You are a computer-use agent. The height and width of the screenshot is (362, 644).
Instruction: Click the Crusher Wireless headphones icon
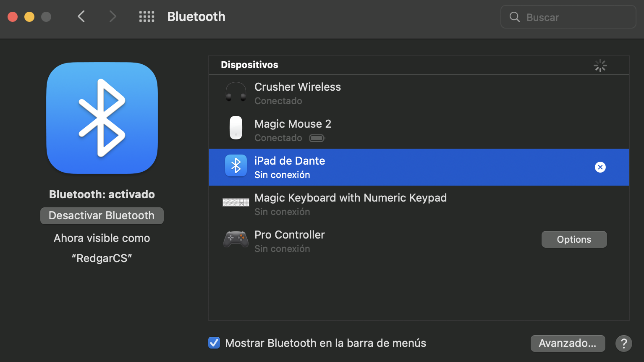point(236,92)
